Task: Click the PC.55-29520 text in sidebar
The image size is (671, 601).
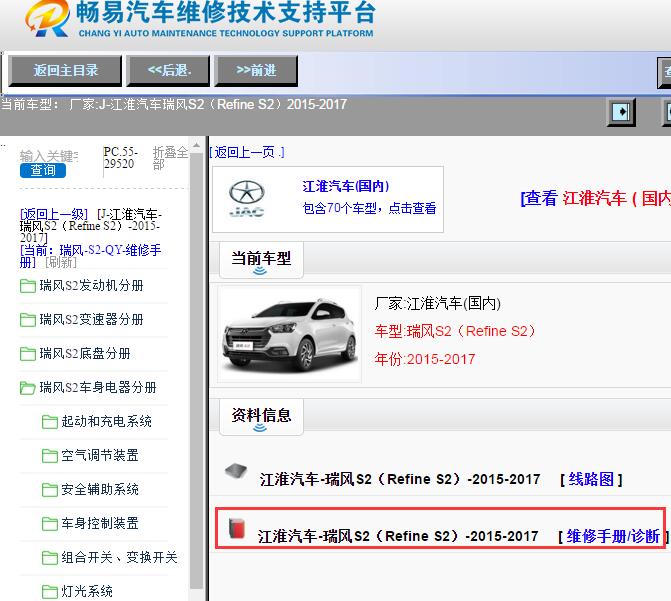Action: pos(121,158)
